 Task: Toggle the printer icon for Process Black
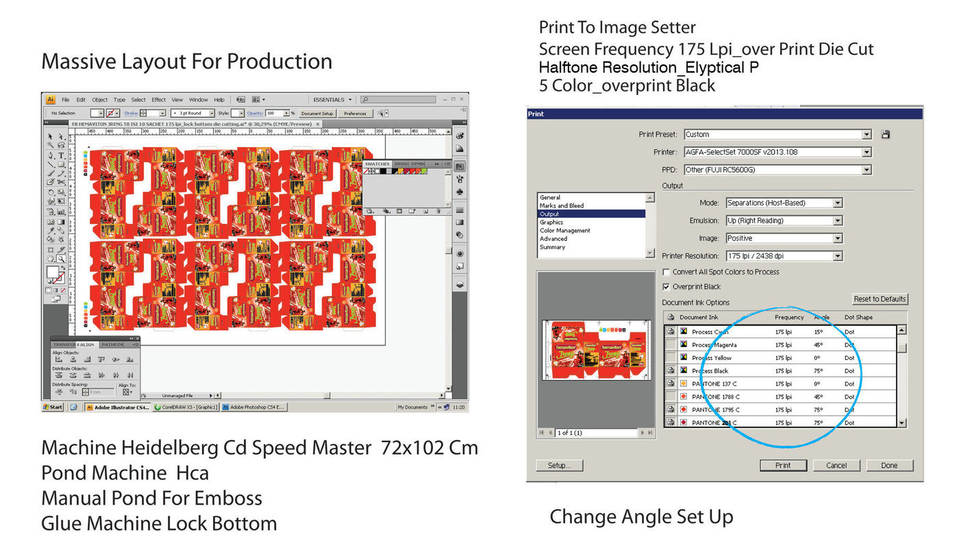[x=671, y=371]
